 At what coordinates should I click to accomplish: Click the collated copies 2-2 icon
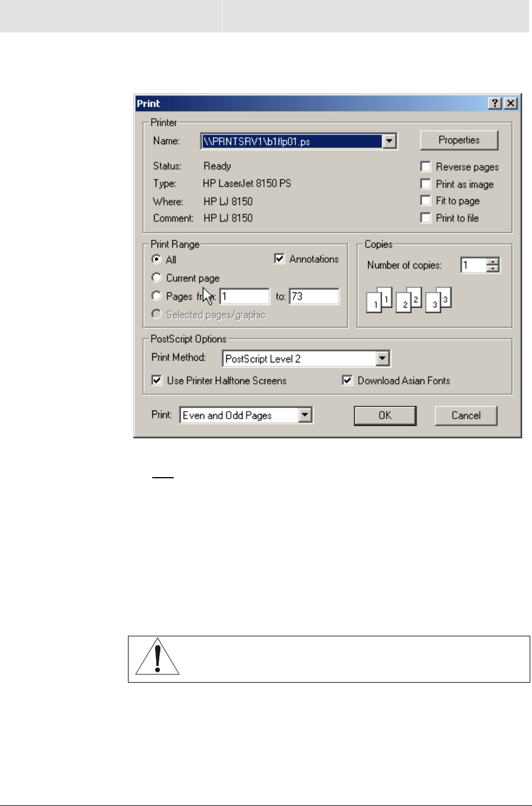coord(409,299)
